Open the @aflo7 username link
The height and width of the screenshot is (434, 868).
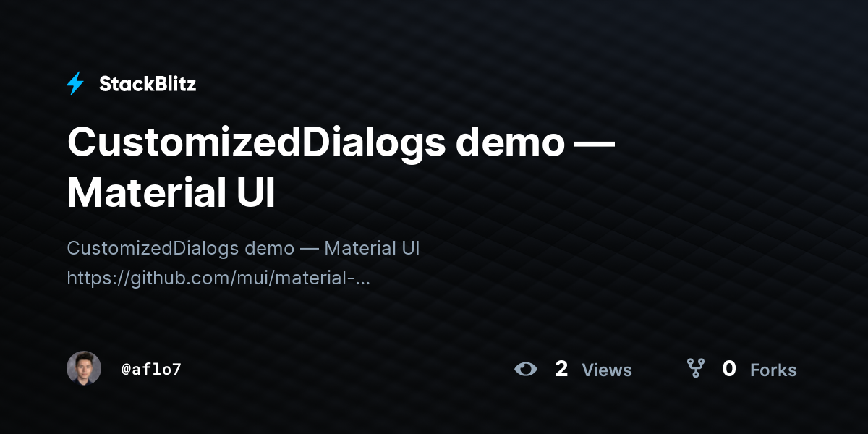151,369
